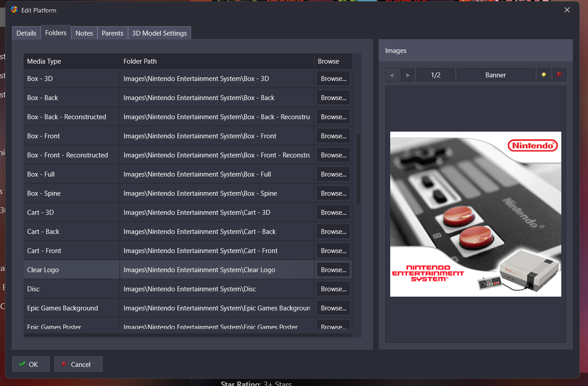Viewport: 588px width, 386px height.
Task: Close the Edit Platform dialog
Action: click(x=567, y=10)
